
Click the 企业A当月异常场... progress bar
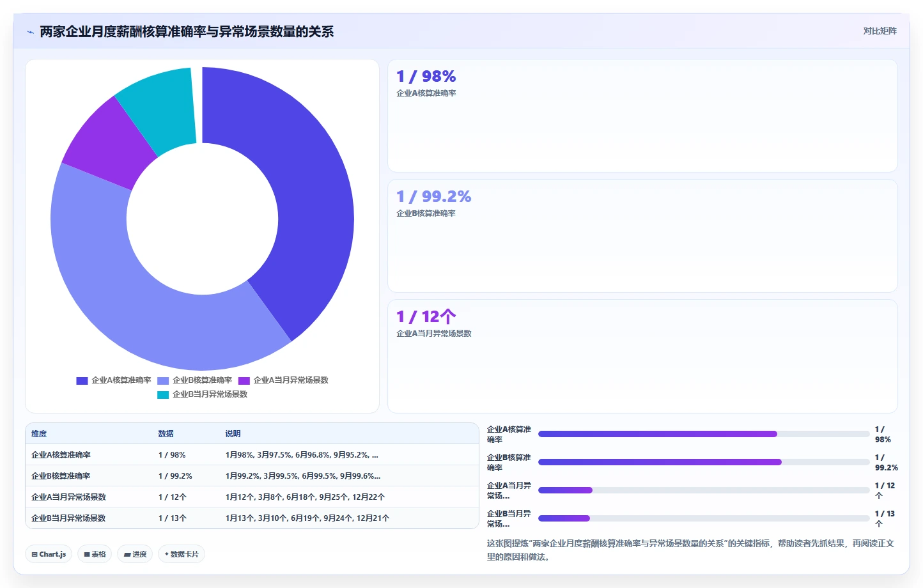click(x=704, y=490)
